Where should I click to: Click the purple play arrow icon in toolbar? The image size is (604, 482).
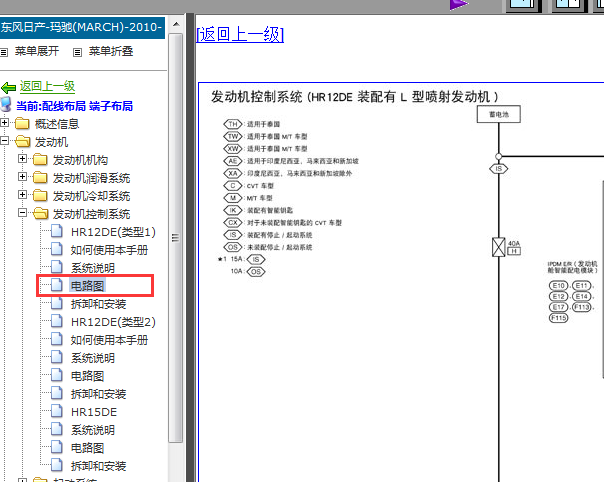click(x=458, y=4)
